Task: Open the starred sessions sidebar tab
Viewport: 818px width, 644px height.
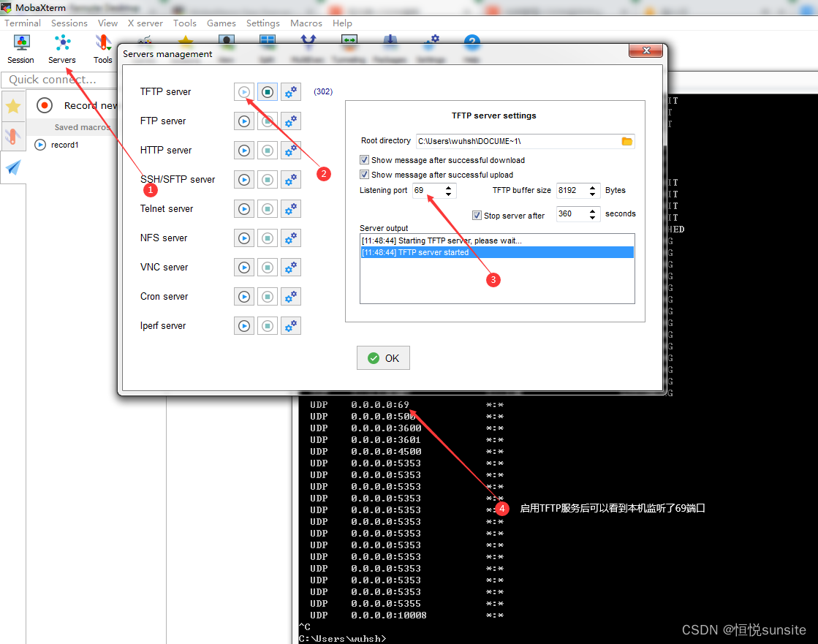Action: click(13, 107)
